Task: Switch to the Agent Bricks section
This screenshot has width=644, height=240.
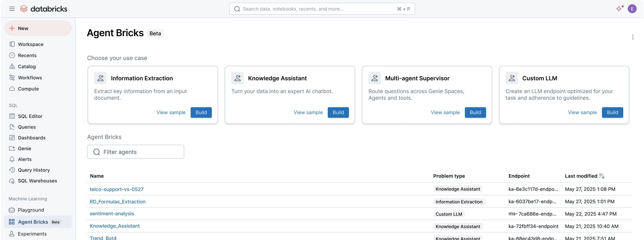Action: pyautogui.click(x=33, y=222)
